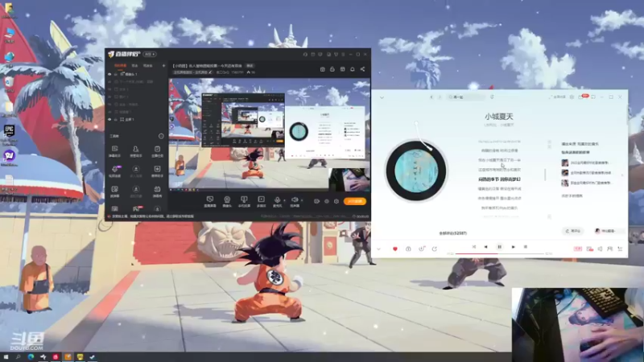Viewport: 644px width, 362px height.
Task: Open Microsoft Edge from the taskbar
Action: [31, 357]
